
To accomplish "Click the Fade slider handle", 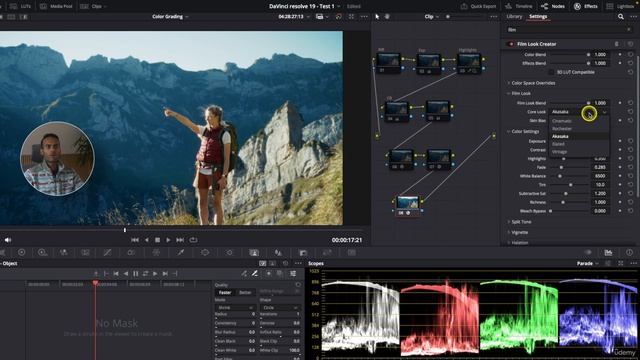I will (x=561, y=167).
